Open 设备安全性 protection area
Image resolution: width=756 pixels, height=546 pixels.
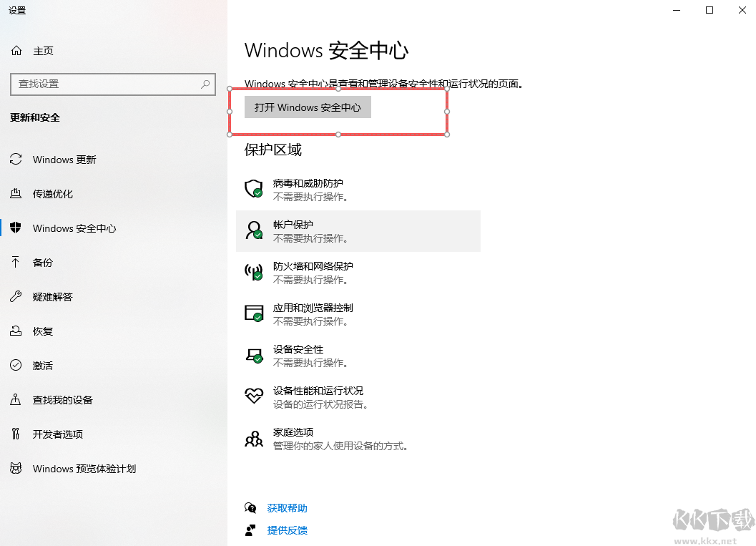[x=358, y=356]
